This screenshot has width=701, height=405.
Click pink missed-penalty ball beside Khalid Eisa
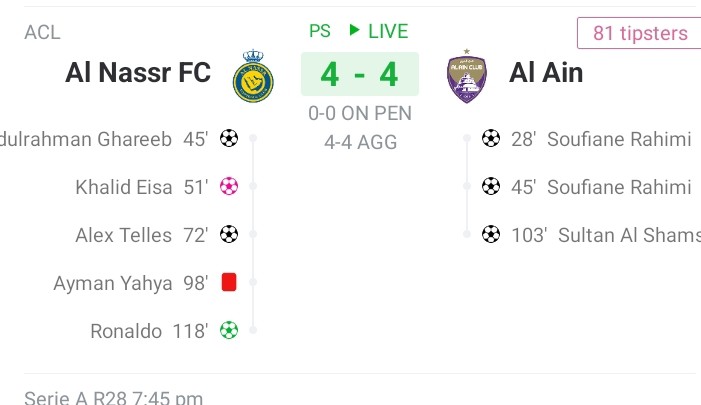click(x=229, y=187)
